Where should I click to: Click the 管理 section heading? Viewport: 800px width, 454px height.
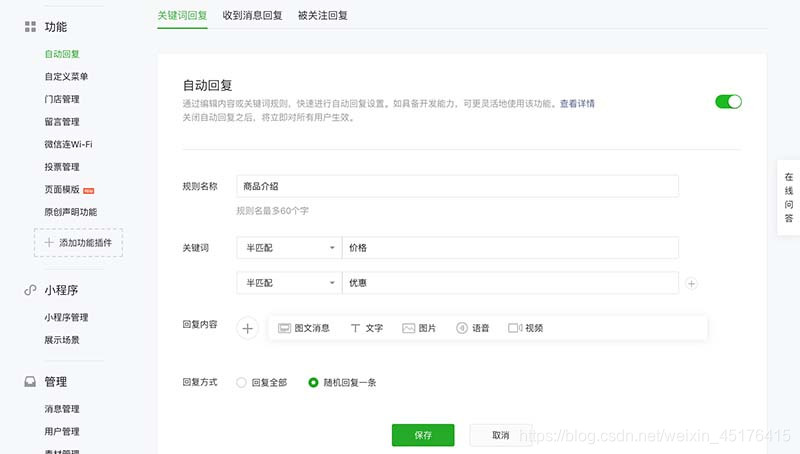point(56,382)
